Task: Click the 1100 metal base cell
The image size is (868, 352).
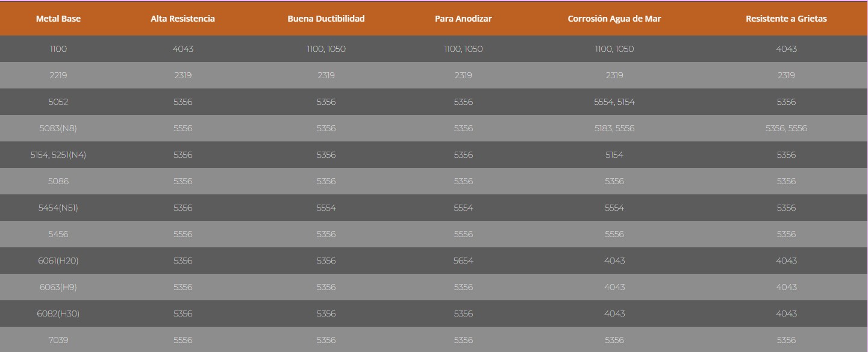Action: [x=58, y=49]
